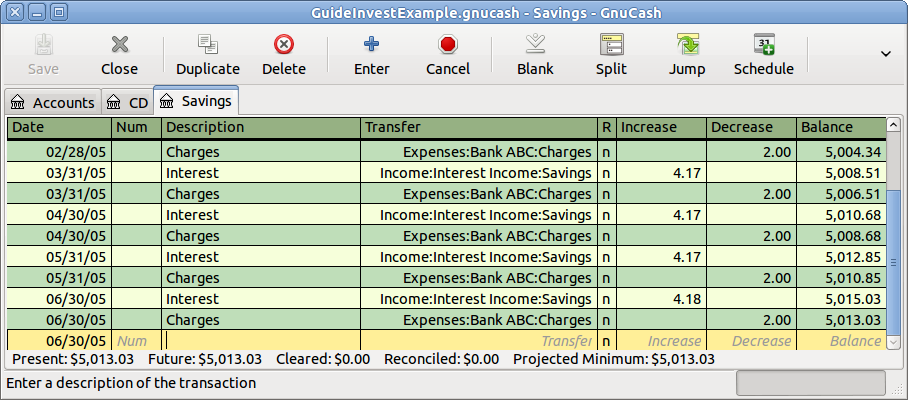Image resolution: width=908 pixels, height=400 pixels.
Task: Duplicate the current transaction
Action: point(207,56)
